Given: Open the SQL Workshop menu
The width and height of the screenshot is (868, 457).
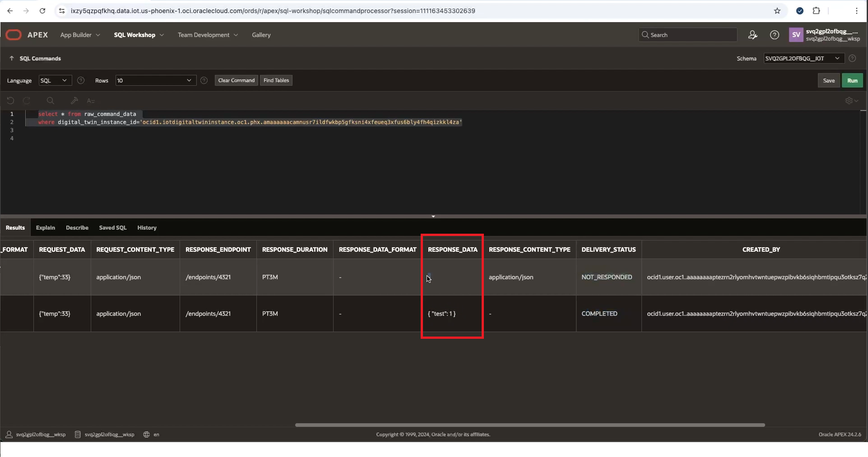Looking at the screenshot, I should pyautogui.click(x=138, y=35).
